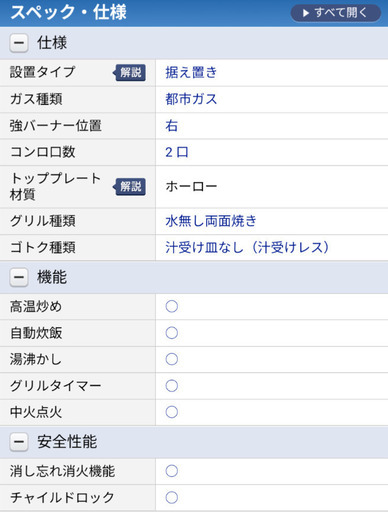This screenshot has width=388, height=512.
Task: Click the circle mark for グリルタイマー
Action: pyautogui.click(x=172, y=386)
